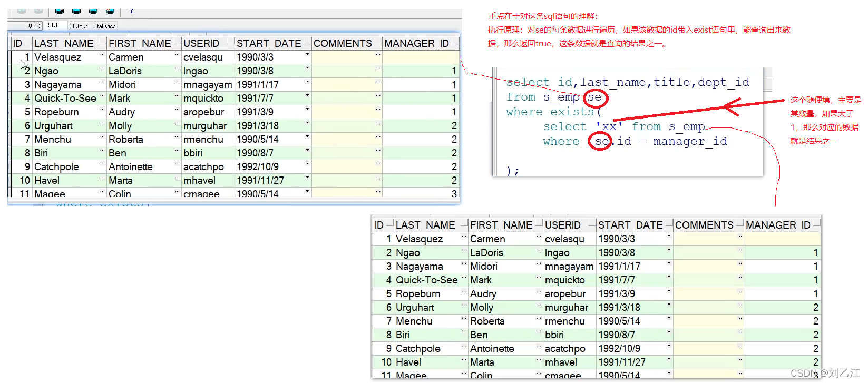Open ellipsis editor for Molly in upper grid
This screenshot has width=868, height=383.
[x=178, y=122]
